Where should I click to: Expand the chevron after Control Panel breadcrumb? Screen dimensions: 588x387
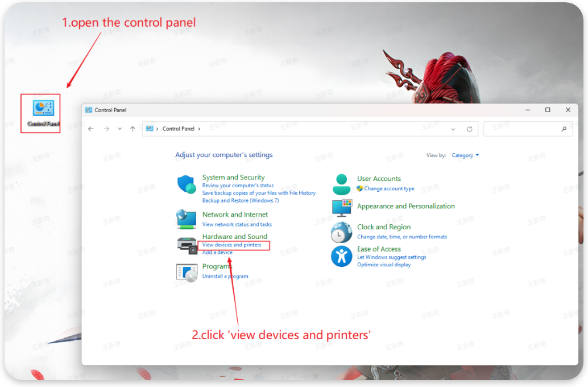[x=199, y=129]
